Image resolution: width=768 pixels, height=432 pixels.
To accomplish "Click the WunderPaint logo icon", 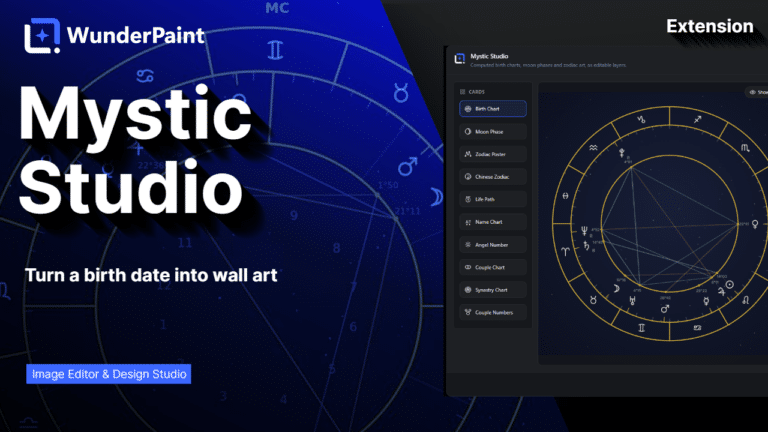I will [42, 35].
